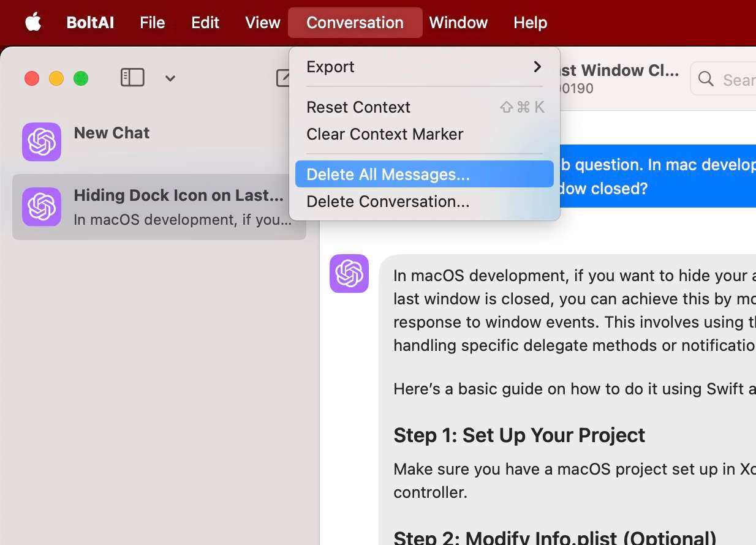
Task: Click the New Chat purple avatar icon
Action: (x=42, y=141)
